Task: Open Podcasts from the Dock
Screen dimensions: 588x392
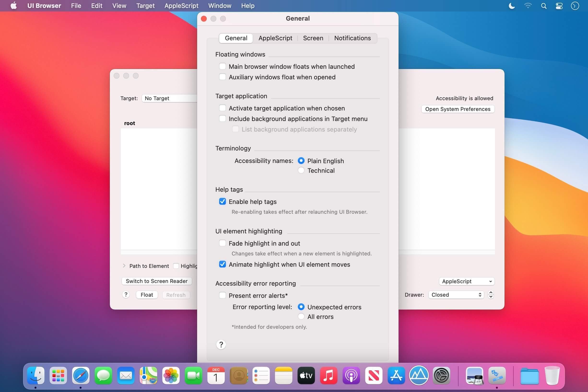Action: pos(351,375)
